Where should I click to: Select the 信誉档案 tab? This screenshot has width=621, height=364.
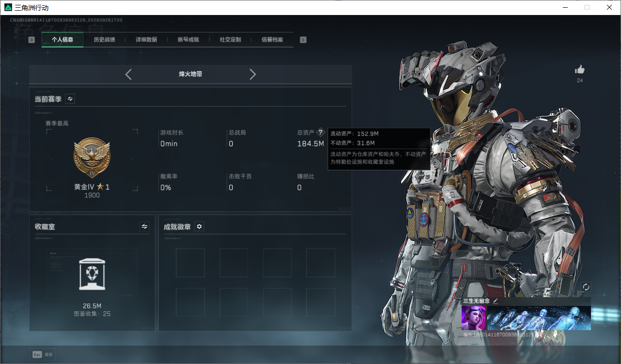pos(272,40)
